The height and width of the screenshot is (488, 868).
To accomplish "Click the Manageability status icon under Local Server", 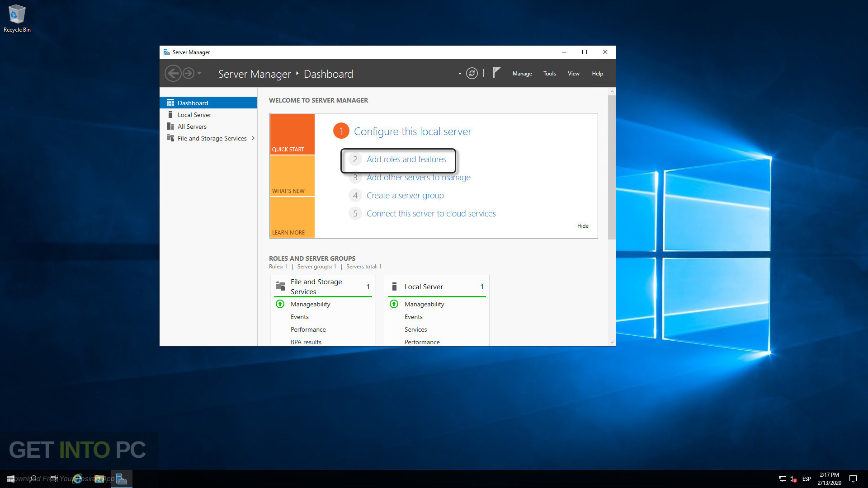I will (x=394, y=304).
